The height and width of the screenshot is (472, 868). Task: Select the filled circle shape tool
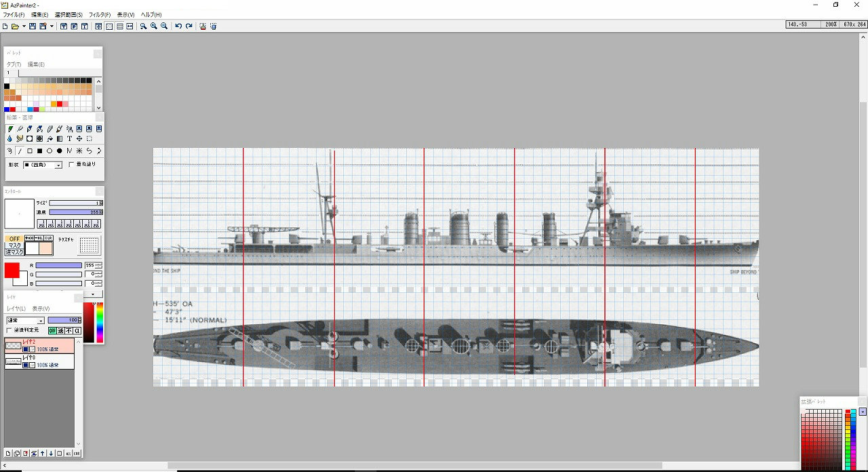(60, 151)
